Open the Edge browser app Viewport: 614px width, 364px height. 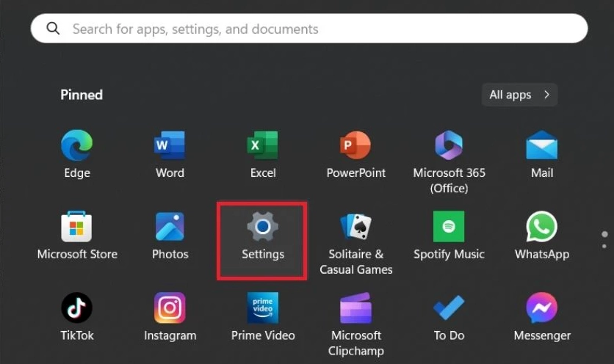tap(76, 146)
